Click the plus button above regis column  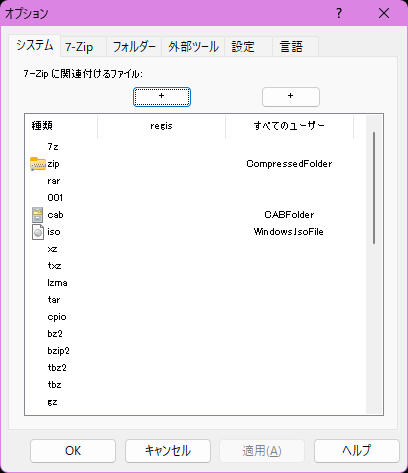162,97
